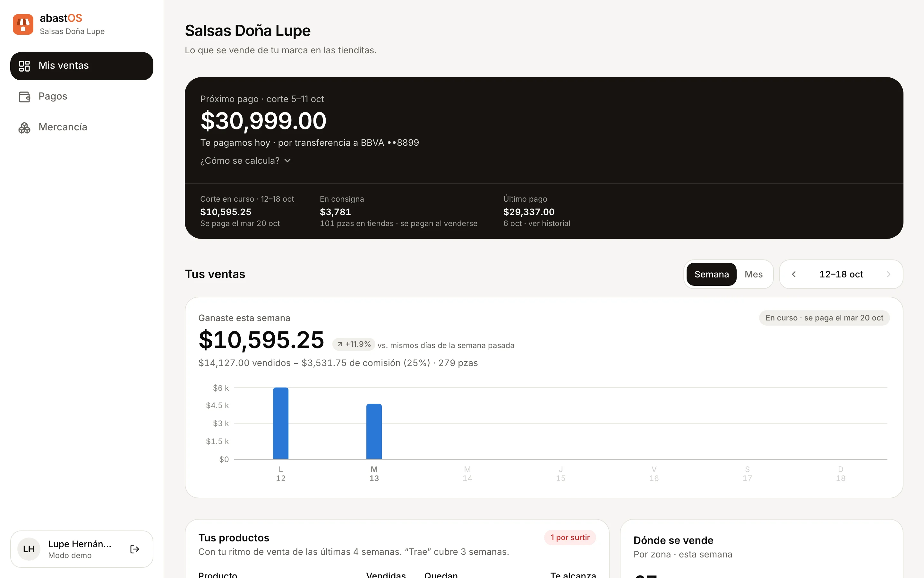Click 'Corte en curso' $10,595.25 value
The width and height of the screenshot is (924, 578).
click(226, 212)
